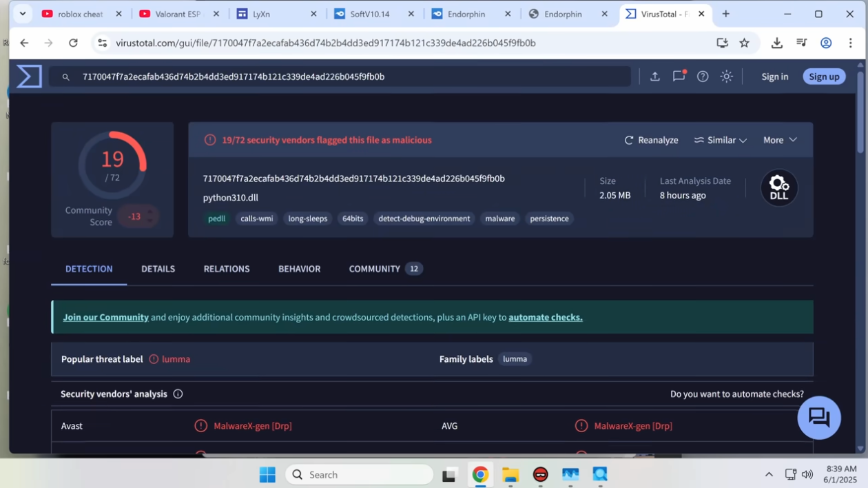Click the lumma family label chip
Screen dimensions: 868x488
(515, 359)
